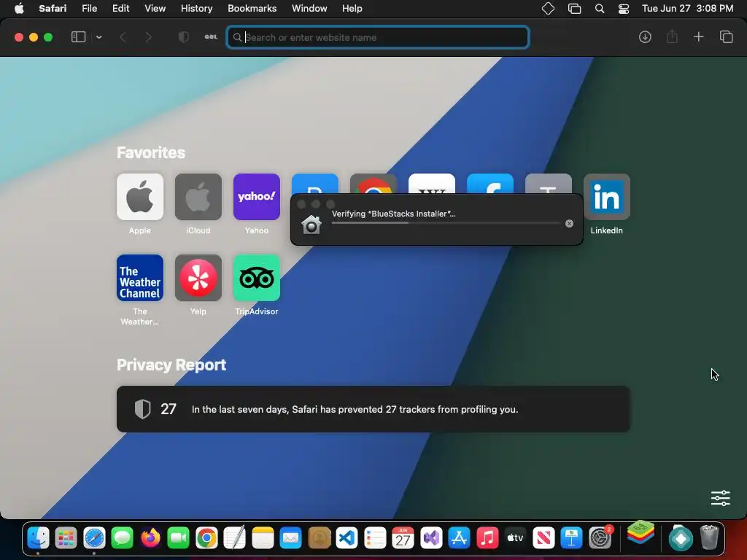Expand the tab group dropdown chevron
Image resolution: width=747 pixels, height=560 pixels.
pos(98,37)
